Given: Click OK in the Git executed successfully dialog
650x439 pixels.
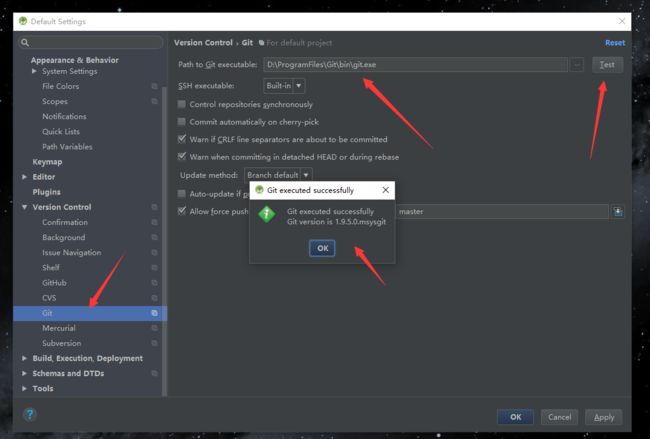Looking at the screenshot, I should coord(322,248).
